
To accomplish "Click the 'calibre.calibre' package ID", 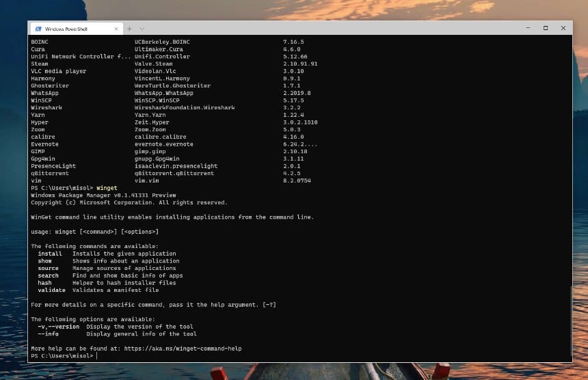I will point(160,137).
